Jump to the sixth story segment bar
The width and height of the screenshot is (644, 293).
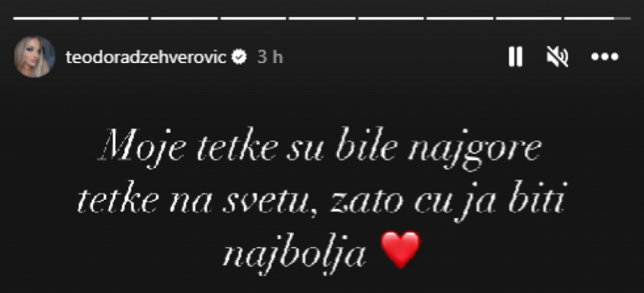391,18
